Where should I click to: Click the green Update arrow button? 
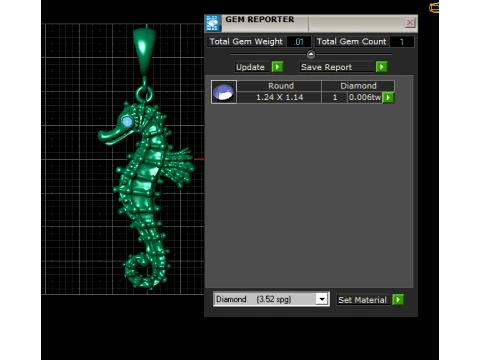pos(277,67)
